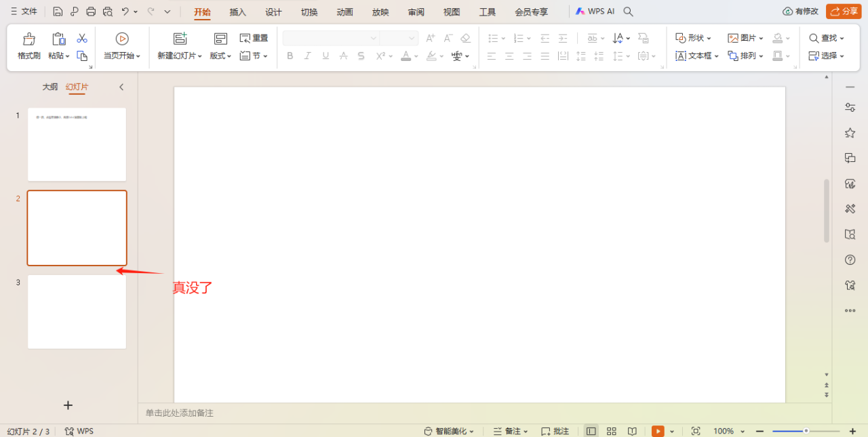Toggle underline formatting
The width and height of the screenshot is (868, 437).
(x=325, y=56)
